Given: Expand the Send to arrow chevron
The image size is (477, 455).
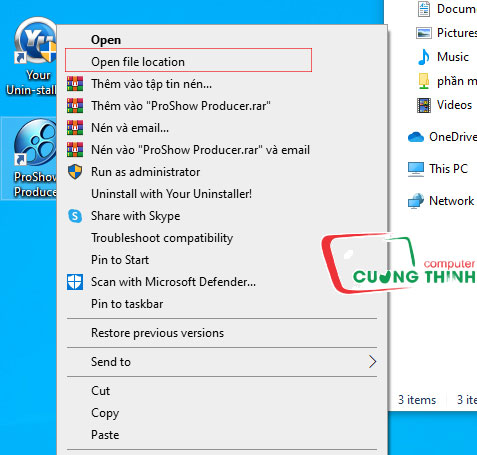Looking at the screenshot, I should (x=373, y=362).
